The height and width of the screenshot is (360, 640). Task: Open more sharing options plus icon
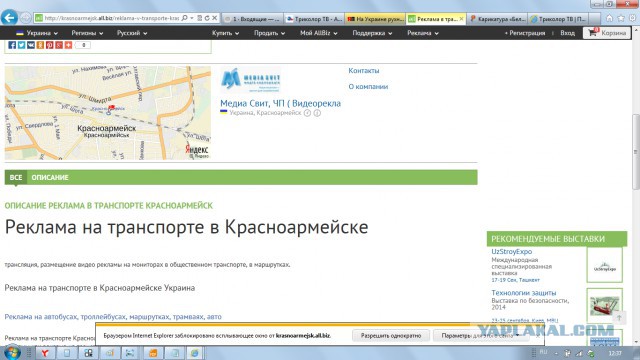[68, 45]
